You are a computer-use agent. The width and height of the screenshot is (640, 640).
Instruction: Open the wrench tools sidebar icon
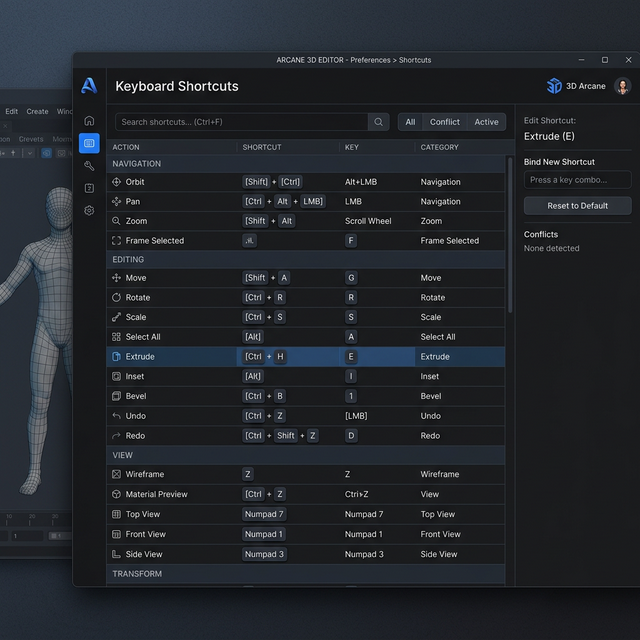pyautogui.click(x=89, y=166)
